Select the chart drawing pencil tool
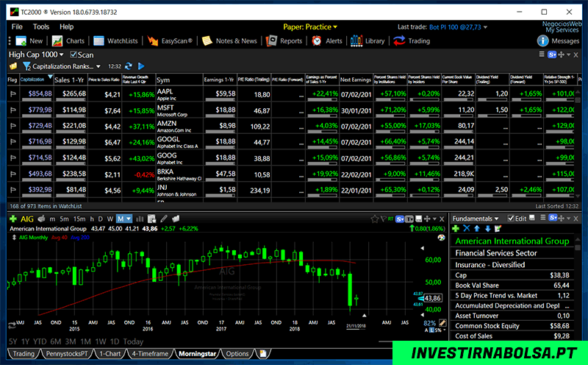588x365 pixels. (x=164, y=219)
